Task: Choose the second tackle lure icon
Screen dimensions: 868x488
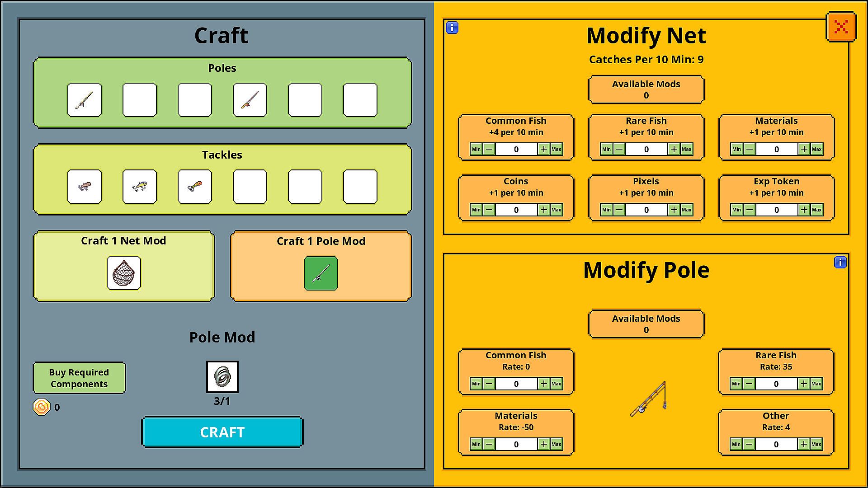Action: click(140, 187)
